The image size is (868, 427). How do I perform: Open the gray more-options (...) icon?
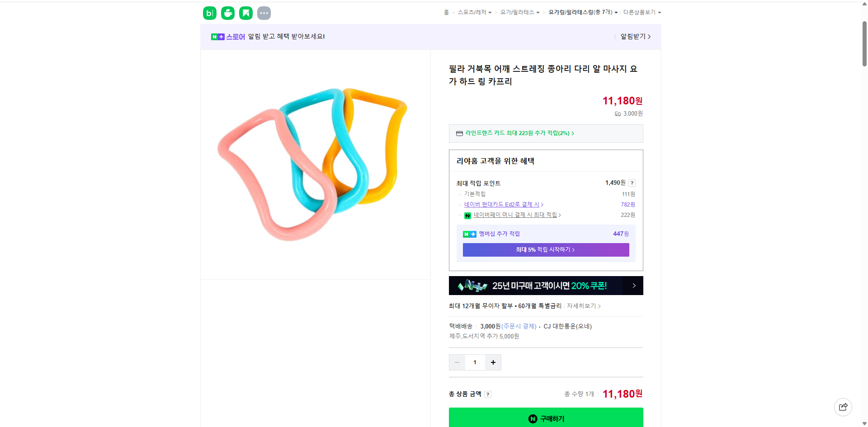click(264, 13)
